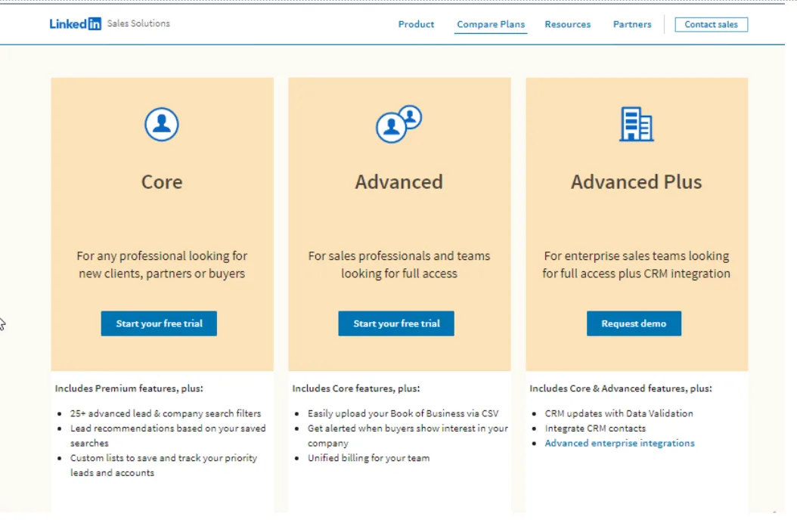The width and height of the screenshot is (797, 532).
Task: Click the Advanced plan heading
Action: pos(399,182)
